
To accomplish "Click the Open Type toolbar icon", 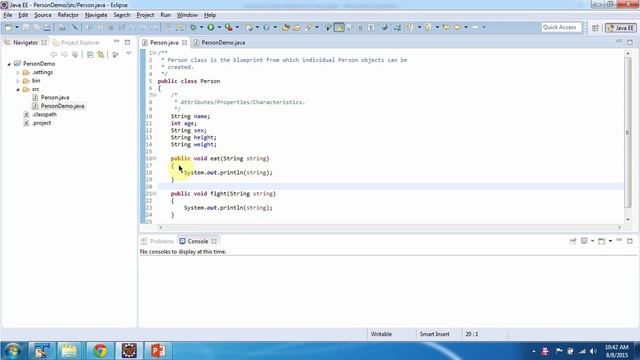I will pos(285,27).
